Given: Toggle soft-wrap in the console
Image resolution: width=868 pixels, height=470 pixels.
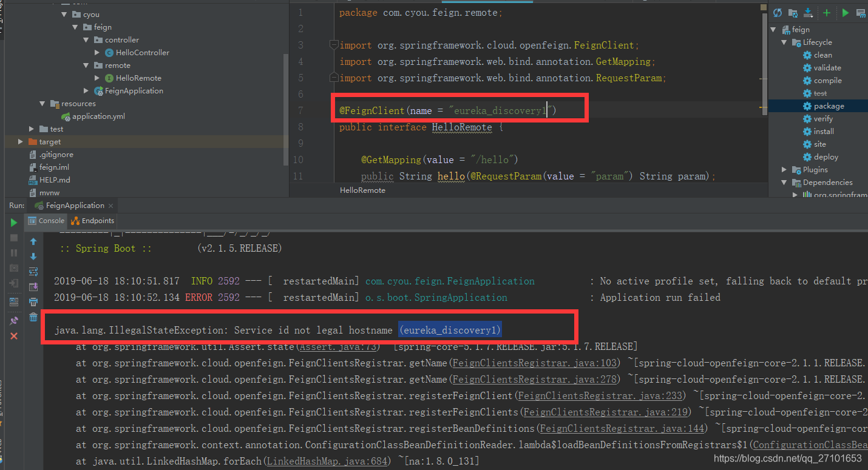Looking at the screenshot, I should (x=33, y=272).
